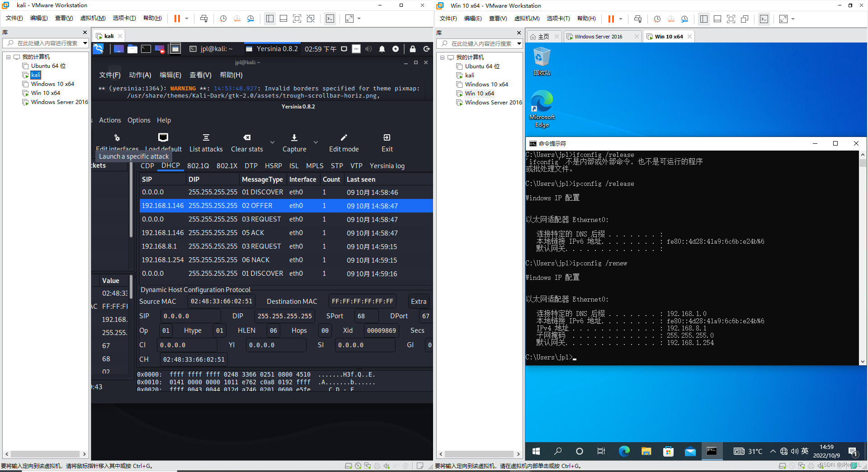The image size is (868, 472).
Task: Open File Explorer from Windows taskbar
Action: (x=646, y=451)
